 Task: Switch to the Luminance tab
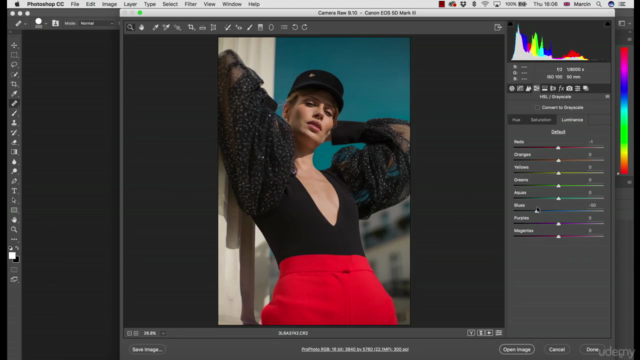point(572,120)
